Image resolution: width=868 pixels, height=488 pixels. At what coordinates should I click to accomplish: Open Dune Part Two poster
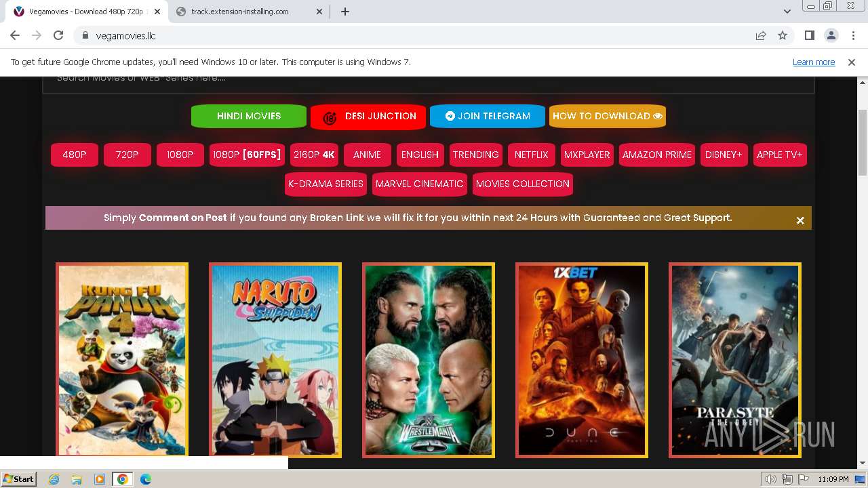(582, 360)
